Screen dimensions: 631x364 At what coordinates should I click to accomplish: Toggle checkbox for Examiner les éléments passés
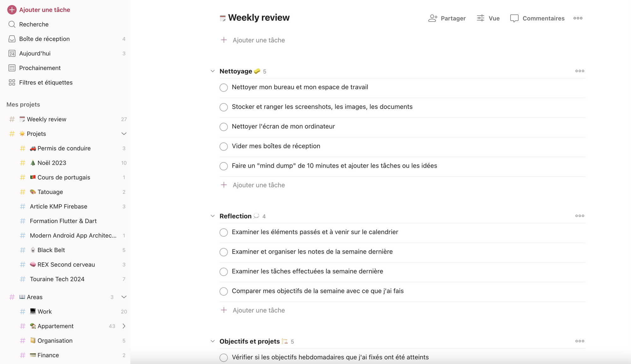[224, 232]
